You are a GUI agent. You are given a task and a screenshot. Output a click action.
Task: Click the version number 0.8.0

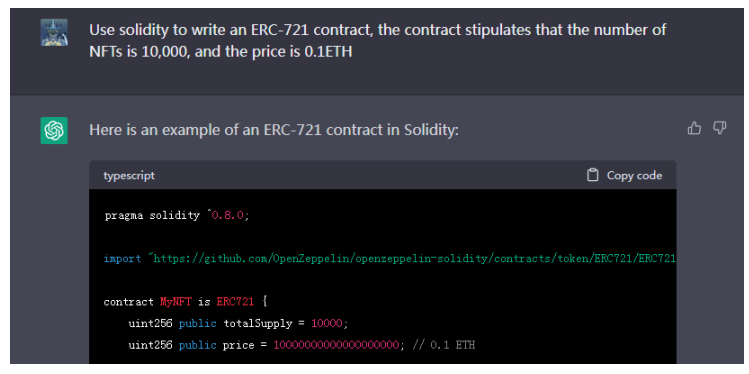pos(228,215)
